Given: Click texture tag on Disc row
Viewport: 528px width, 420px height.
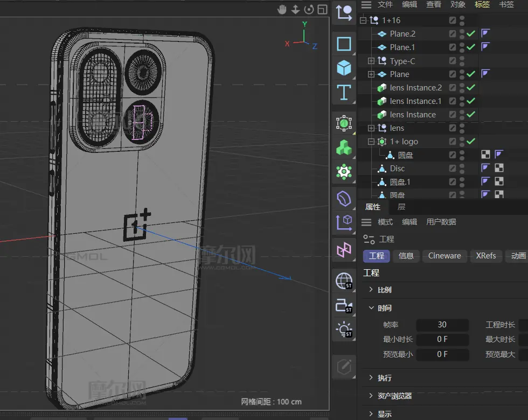Looking at the screenshot, I should (x=499, y=168).
